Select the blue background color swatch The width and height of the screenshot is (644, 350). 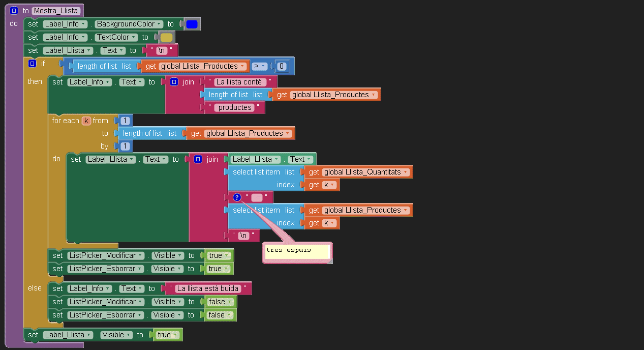pos(192,24)
